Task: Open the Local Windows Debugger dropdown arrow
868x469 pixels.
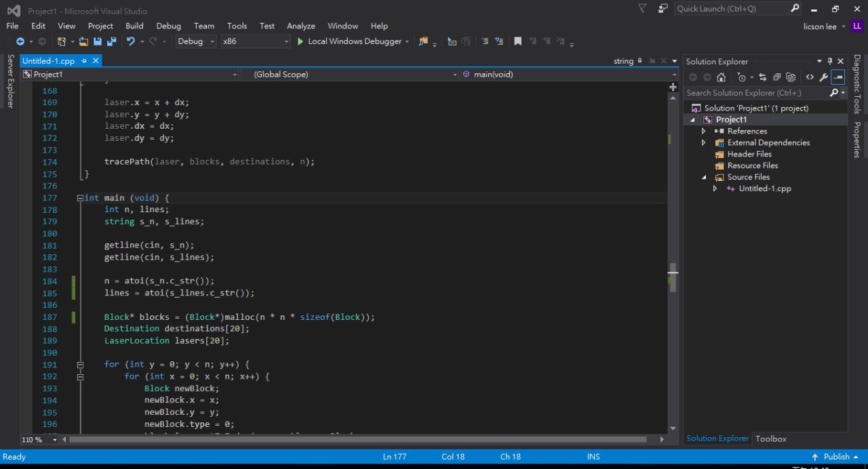Action: (x=407, y=41)
